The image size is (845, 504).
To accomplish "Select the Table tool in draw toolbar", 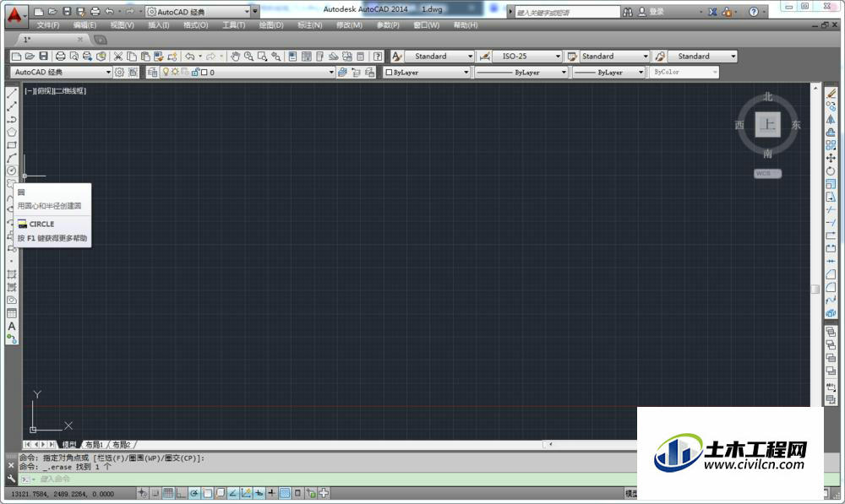I will 11,313.
